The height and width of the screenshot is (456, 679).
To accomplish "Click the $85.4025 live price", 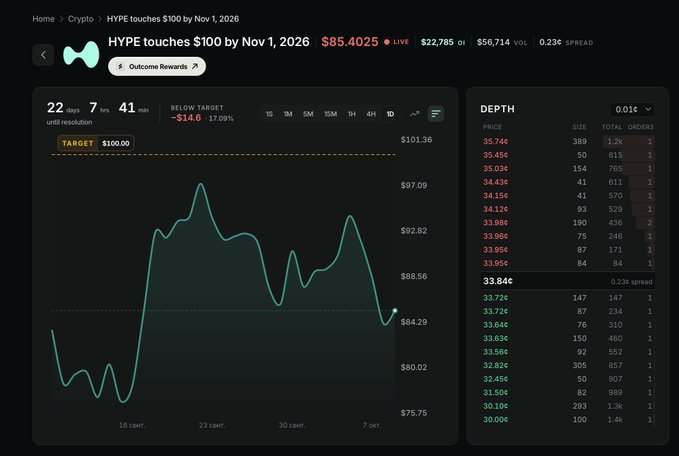I will tap(350, 42).
